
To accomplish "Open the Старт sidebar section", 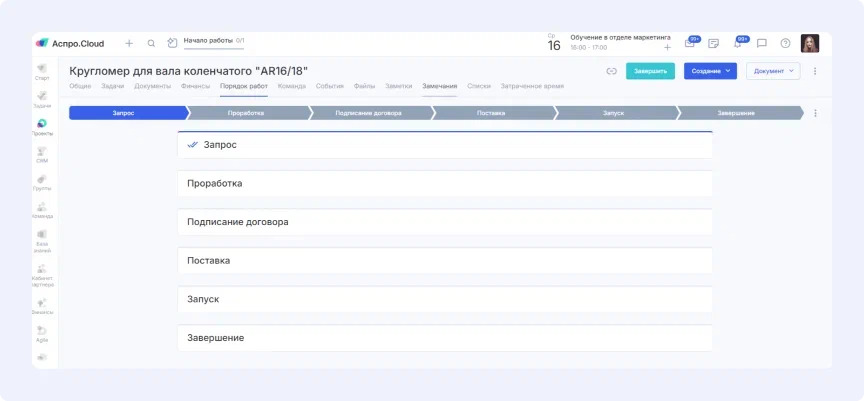I will click(x=42, y=72).
